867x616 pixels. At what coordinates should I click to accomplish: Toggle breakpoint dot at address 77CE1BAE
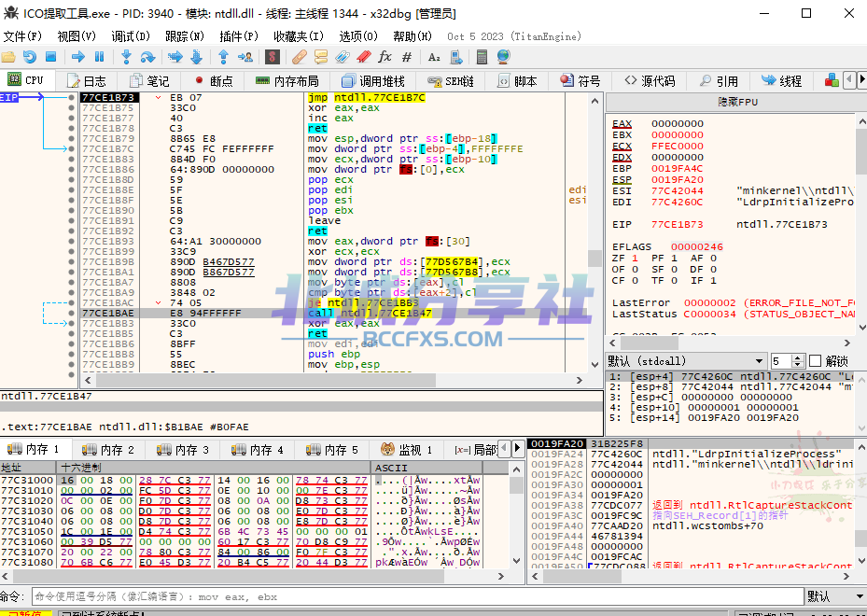coord(71,313)
